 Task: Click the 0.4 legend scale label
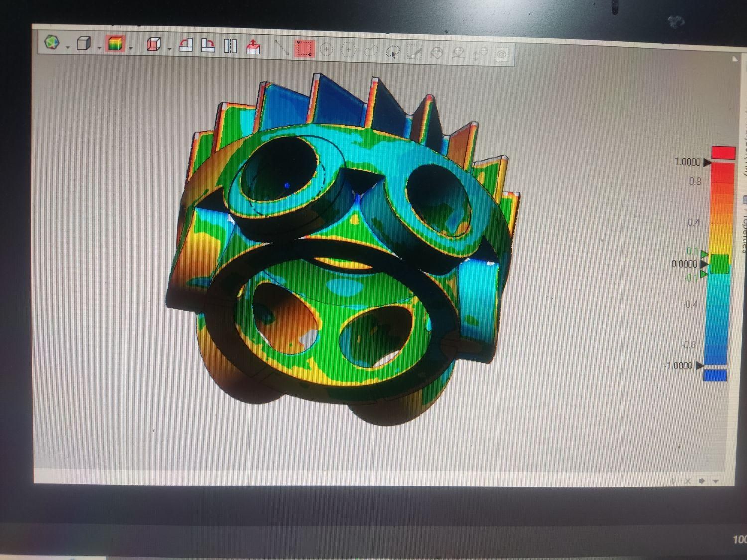(x=693, y=223)
